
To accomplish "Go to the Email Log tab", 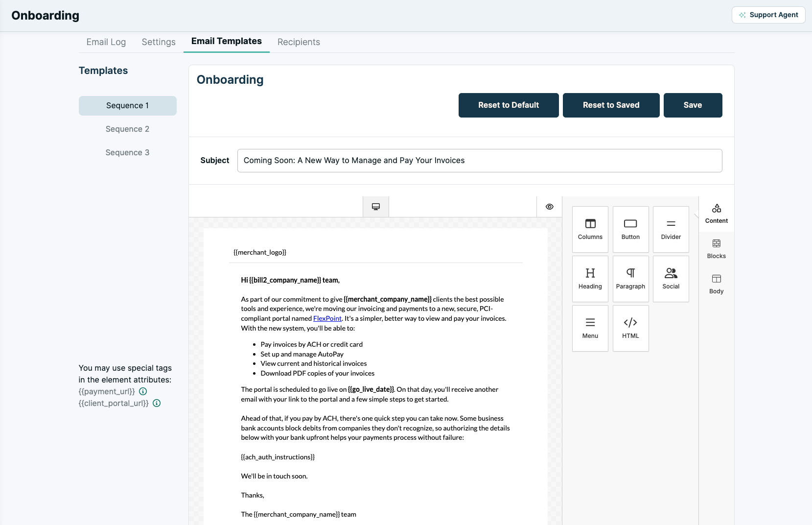I will click(106, 42).
